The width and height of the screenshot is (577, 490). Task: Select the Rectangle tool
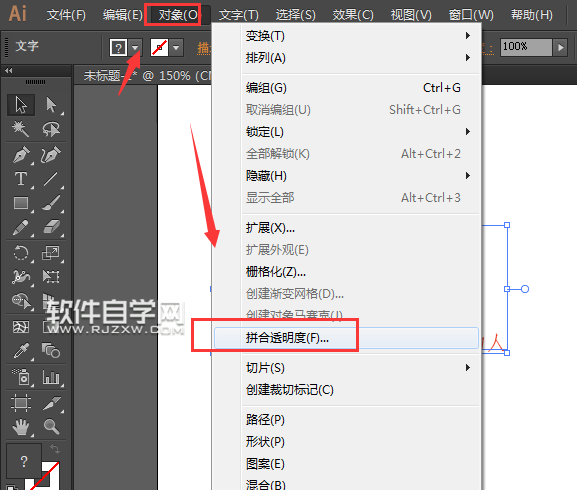(x=21, y=203)
